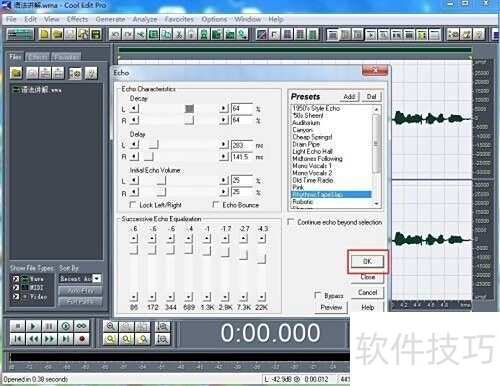This screenshot has height=386, width=500.
Task: Click Cancel in the Echo dialog
Action: [x=368, y=292]
